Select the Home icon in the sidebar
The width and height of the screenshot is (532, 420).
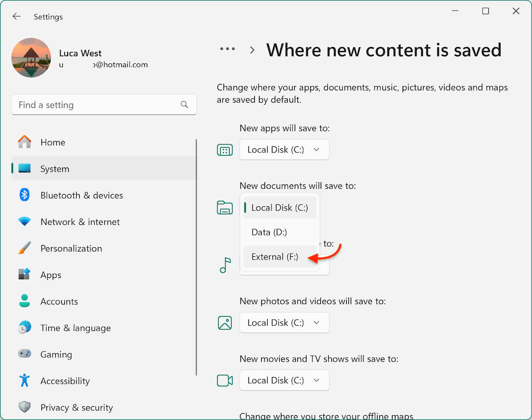click(24, 142)
